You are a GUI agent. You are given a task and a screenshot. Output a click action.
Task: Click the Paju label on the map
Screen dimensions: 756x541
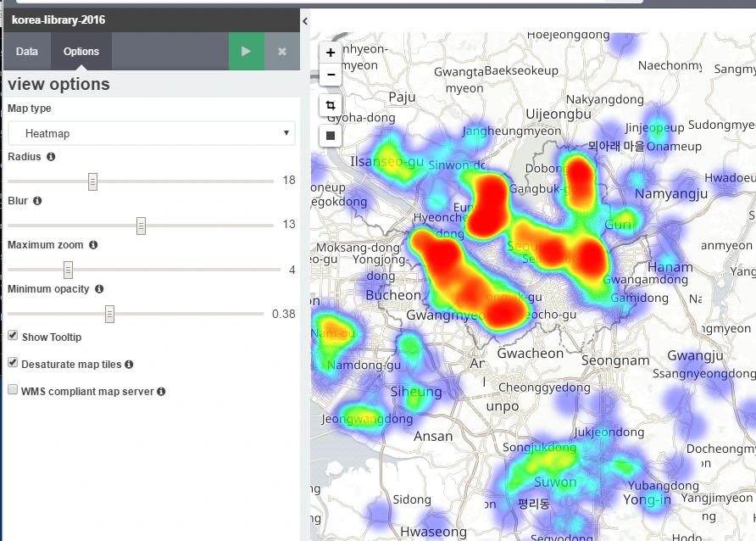(402, 98)
